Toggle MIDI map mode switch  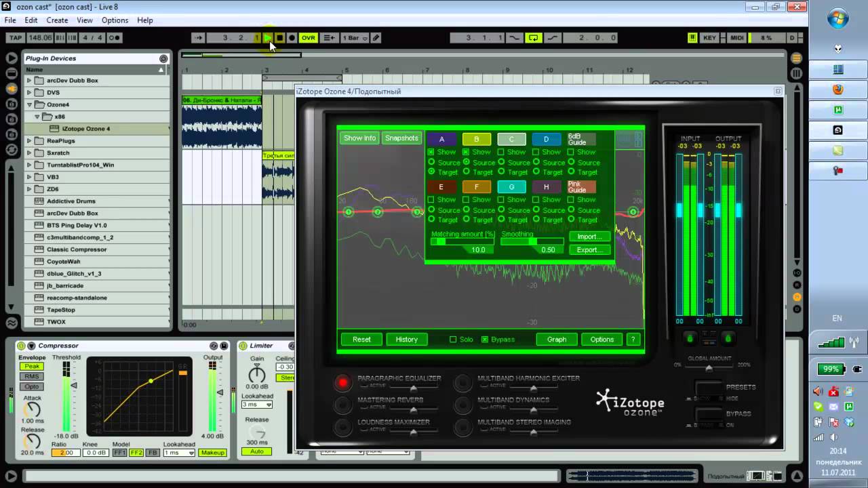coord(737,38)
